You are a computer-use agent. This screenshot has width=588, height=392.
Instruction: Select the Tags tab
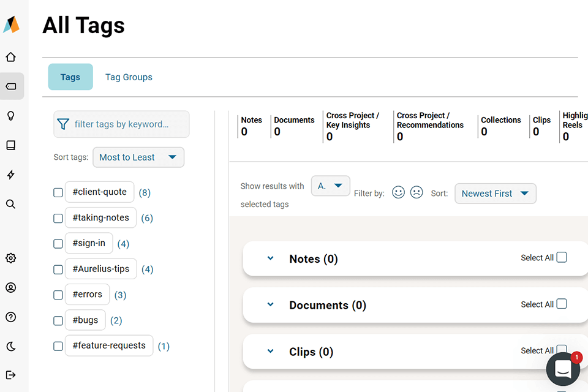pos(70,77)
